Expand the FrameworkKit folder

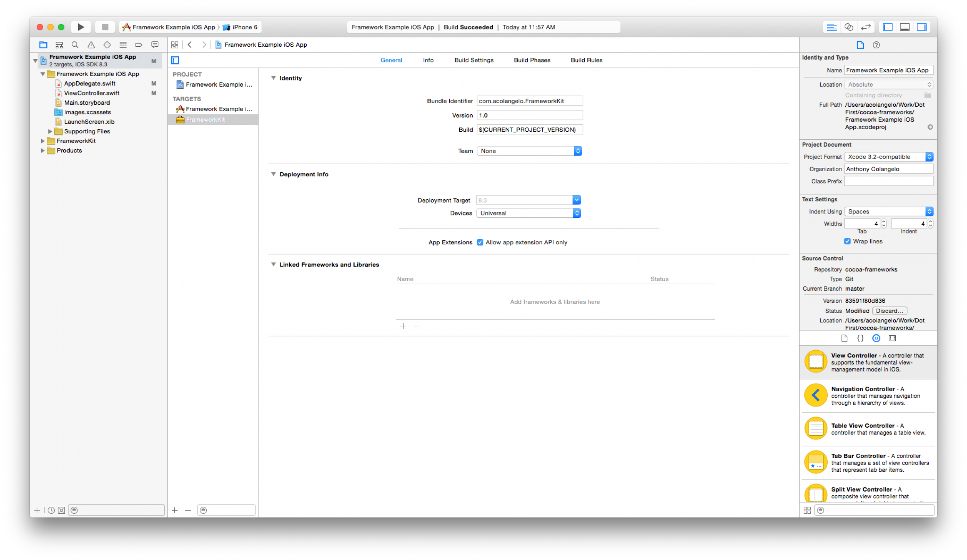(43, 141)
